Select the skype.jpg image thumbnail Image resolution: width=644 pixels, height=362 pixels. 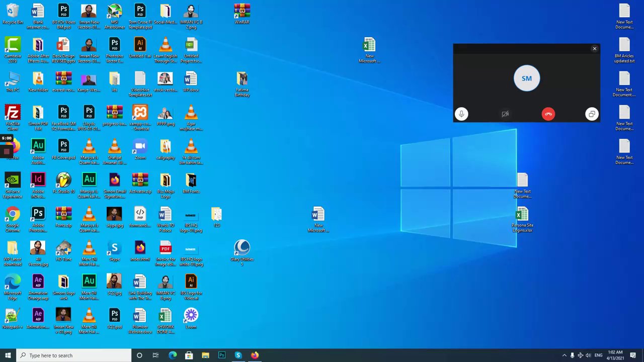click(114, 217)
